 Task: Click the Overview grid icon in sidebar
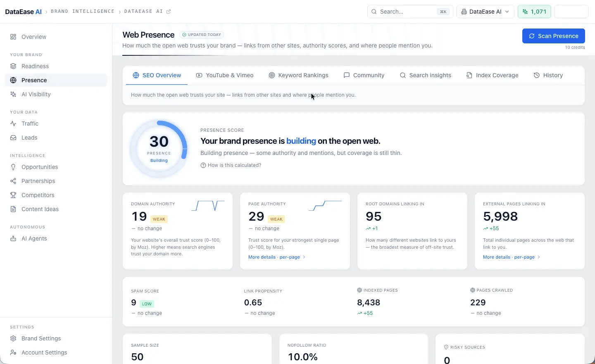pyautogui.click(x=13, y=37)
